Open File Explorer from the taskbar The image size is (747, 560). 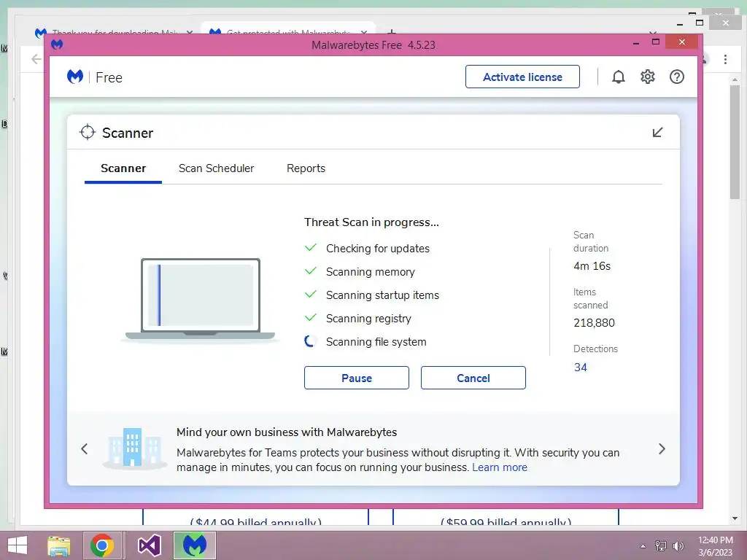pos(59,545)
